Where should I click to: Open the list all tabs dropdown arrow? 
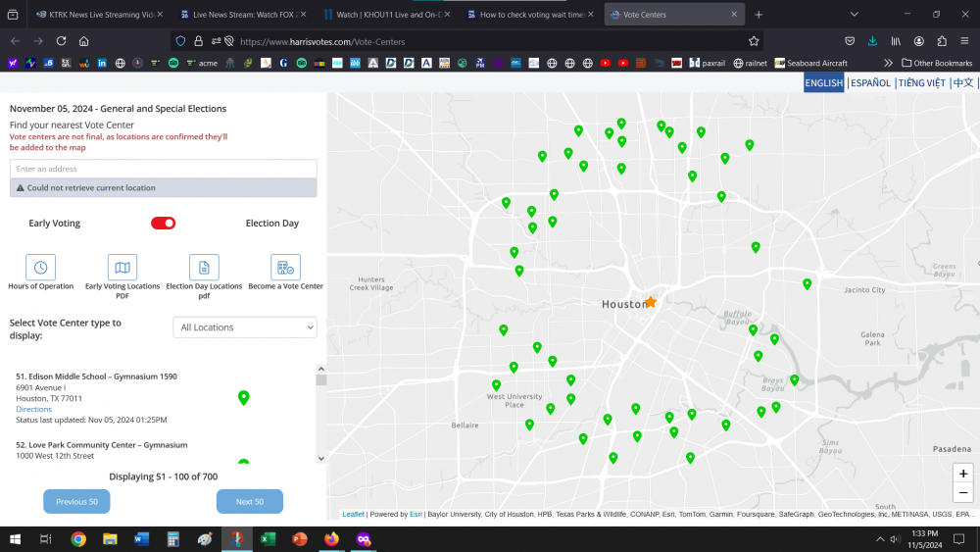[x=854, y=15]
